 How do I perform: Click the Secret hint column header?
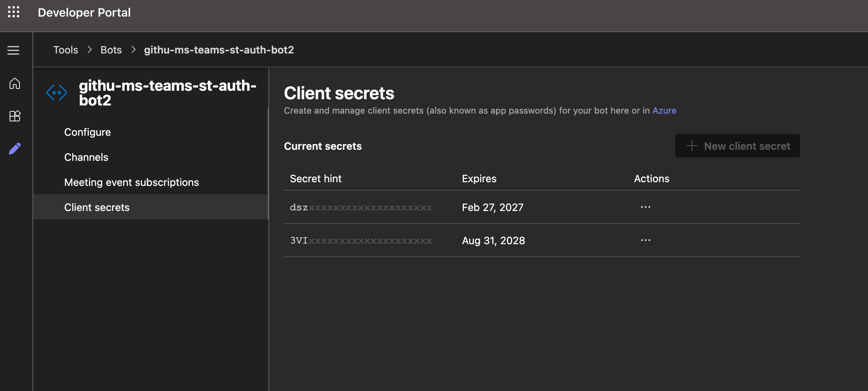(316, 179)
